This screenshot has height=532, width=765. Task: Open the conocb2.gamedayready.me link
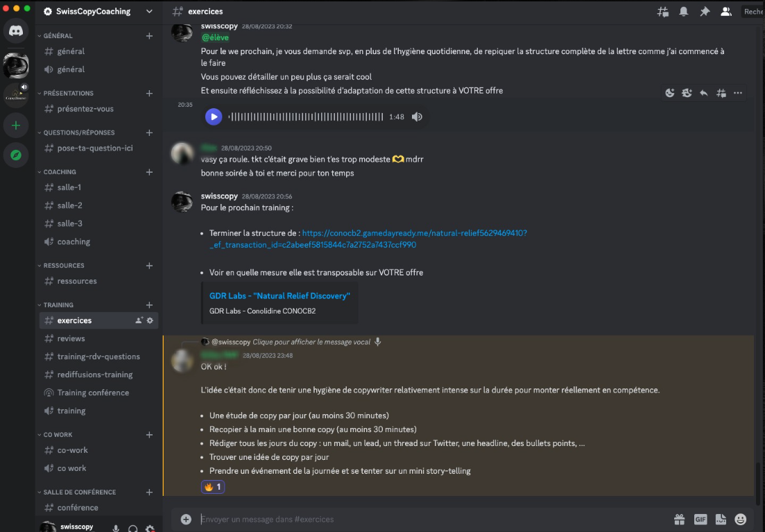414,233
